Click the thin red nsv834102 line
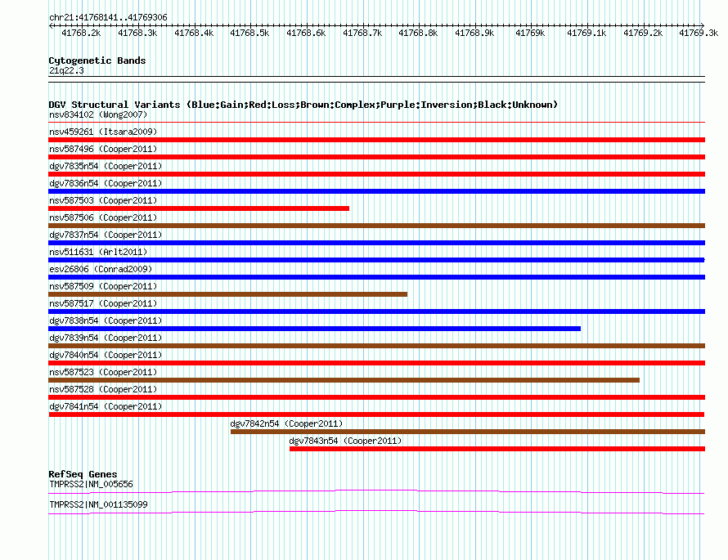Image resolution: width=728 pixels, height=560 pixels. 376,123
